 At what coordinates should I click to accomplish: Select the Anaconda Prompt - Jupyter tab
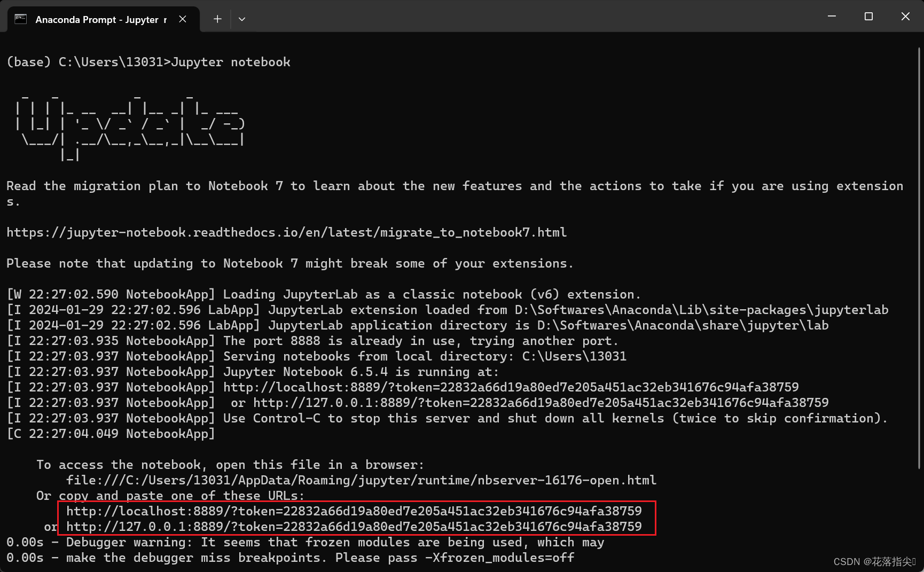[104, 19]
